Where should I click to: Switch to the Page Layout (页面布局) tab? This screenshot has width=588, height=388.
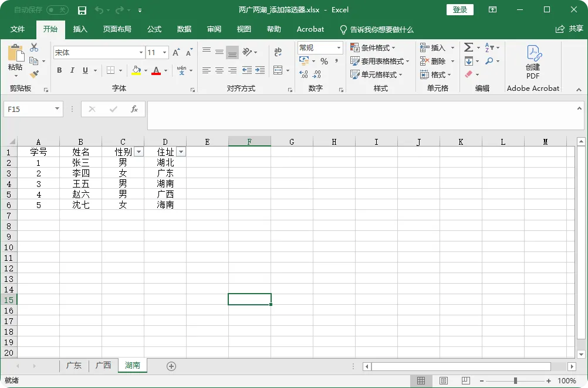pos(117,29)
